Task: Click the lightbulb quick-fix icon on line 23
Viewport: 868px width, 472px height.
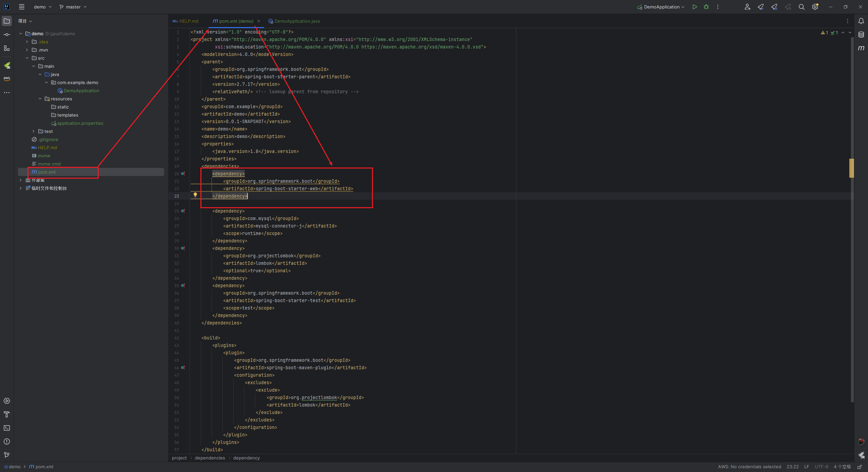Action: pyautogui.click(x=195, y=195)
